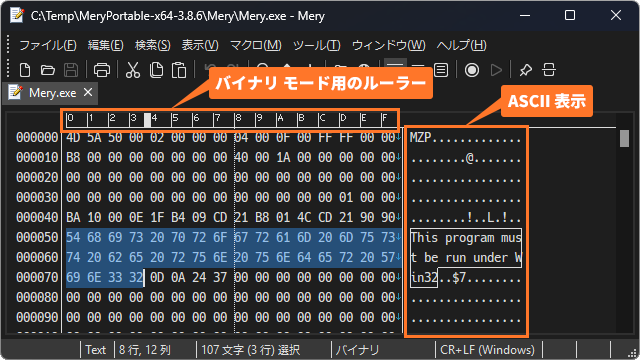Open the ファイル(F) menu
The image size is (640, 360).
point(48,45)
